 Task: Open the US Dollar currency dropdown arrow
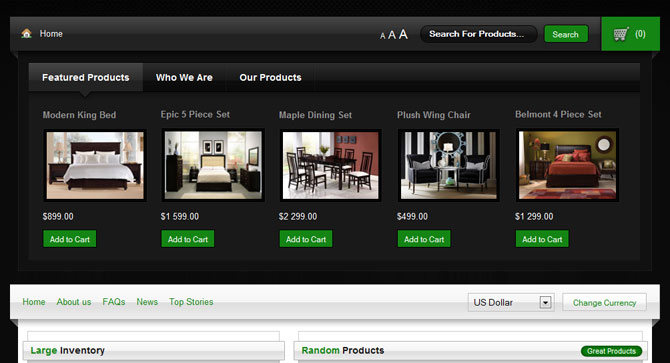[x=545, y=302]
